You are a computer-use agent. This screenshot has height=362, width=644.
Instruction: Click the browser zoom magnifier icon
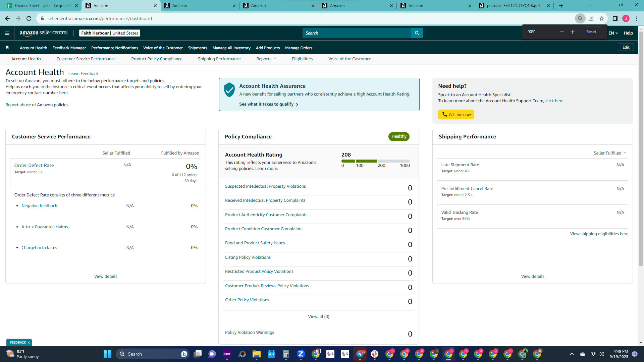pyautogui.click(x=580, y=18)
